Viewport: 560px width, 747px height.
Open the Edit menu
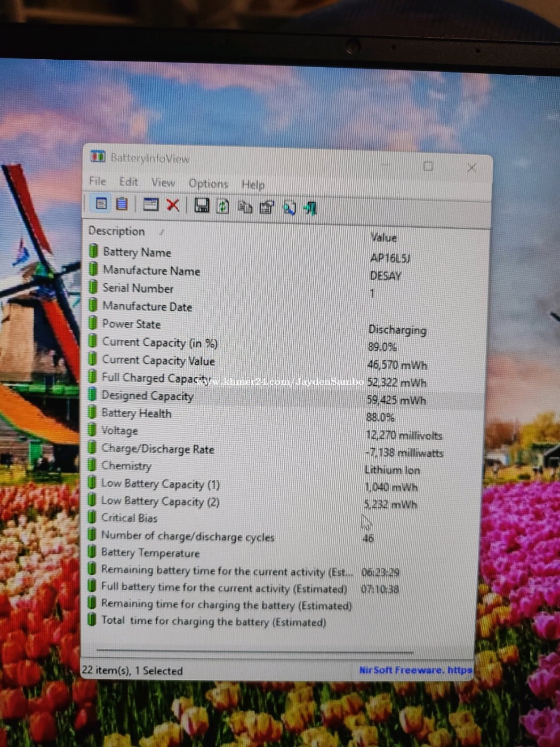click(x=129, y=182)
